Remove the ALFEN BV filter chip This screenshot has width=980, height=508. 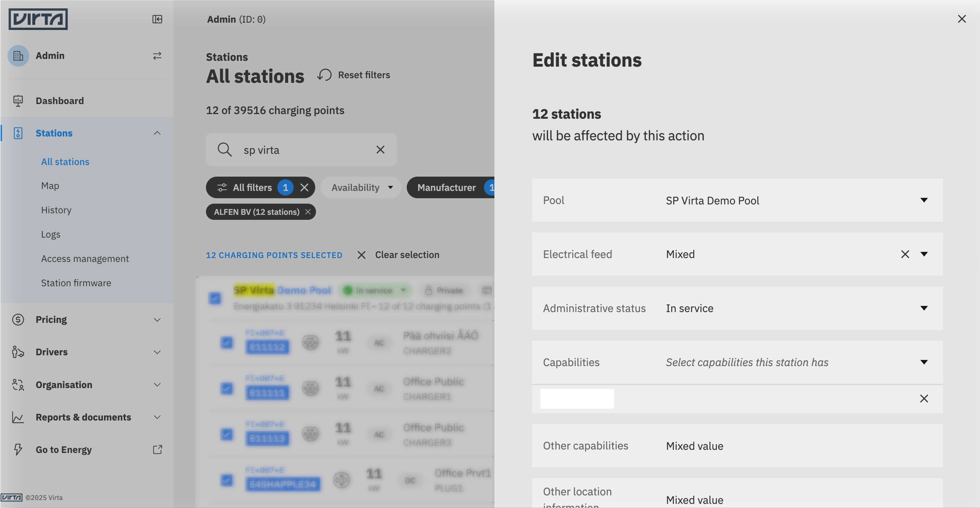[x=308, y=212]
